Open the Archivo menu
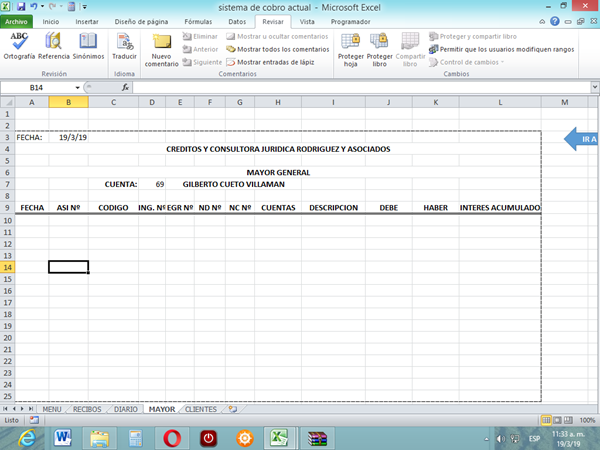 (x=19, y=20)
